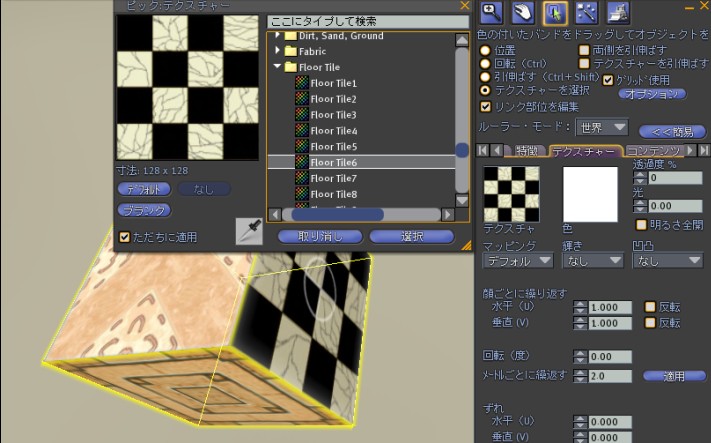Toggle the グリッド使用 checkbox

point(608,80)
